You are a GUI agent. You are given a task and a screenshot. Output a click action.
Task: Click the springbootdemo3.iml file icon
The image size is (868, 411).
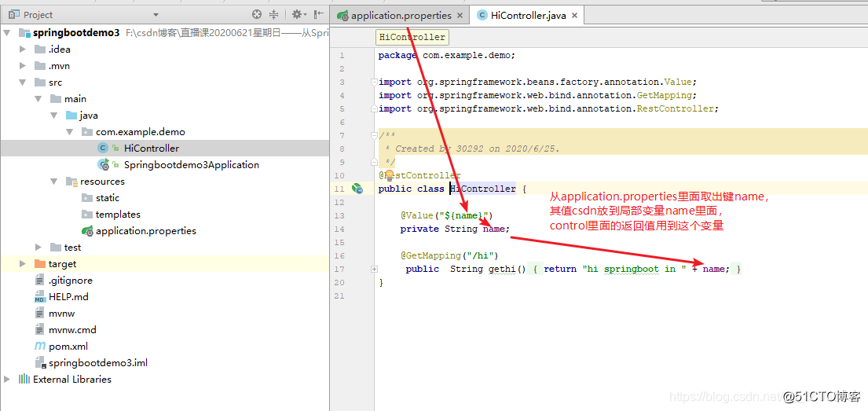point(40,363)
